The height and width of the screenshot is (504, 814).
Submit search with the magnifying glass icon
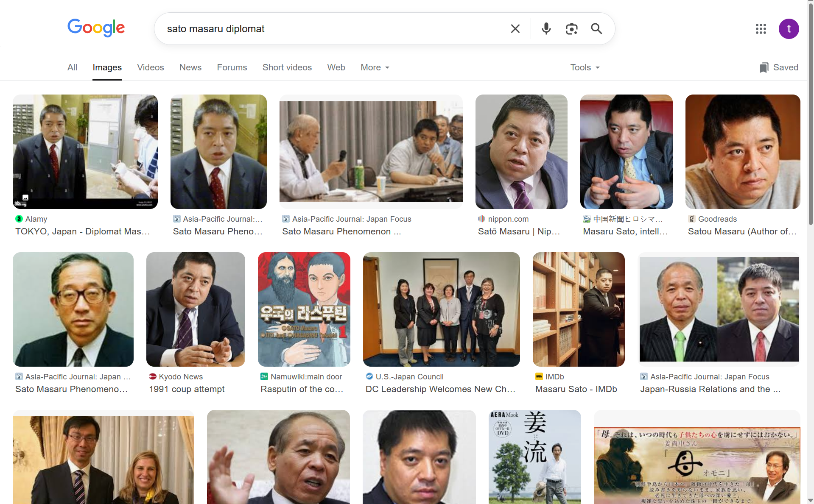(x=596, y=29)
